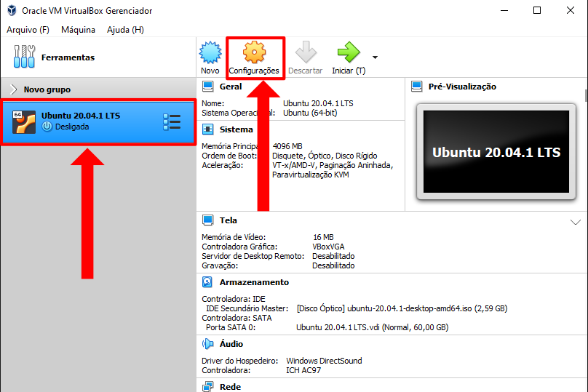
Task: Click the Pré-Visualização heading
Action: [x=462, y=87]
